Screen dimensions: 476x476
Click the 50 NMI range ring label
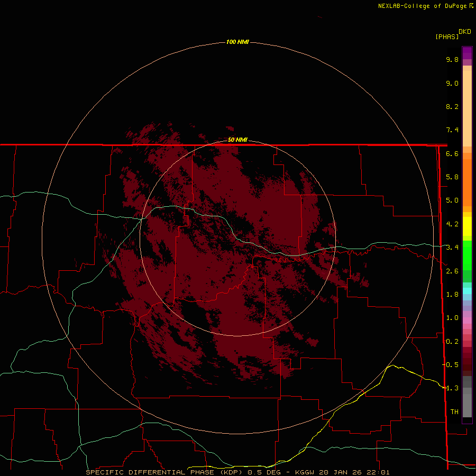pyautogui.click(x=237, y=140)
